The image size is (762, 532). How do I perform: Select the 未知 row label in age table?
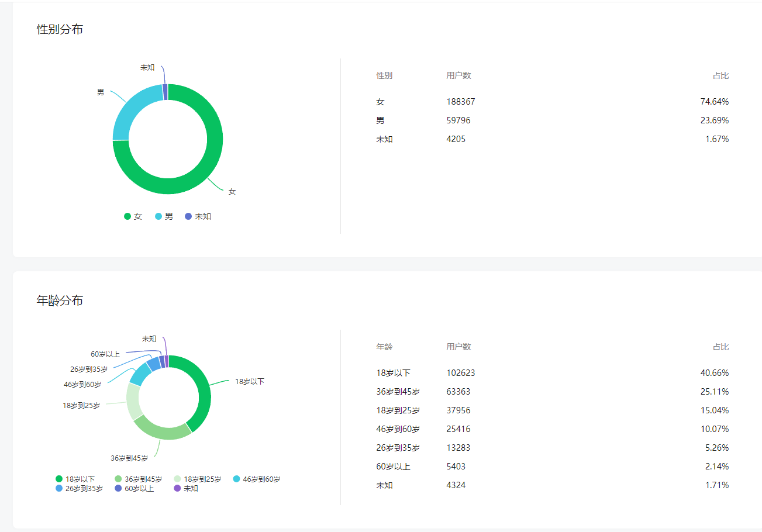[384, 485]
